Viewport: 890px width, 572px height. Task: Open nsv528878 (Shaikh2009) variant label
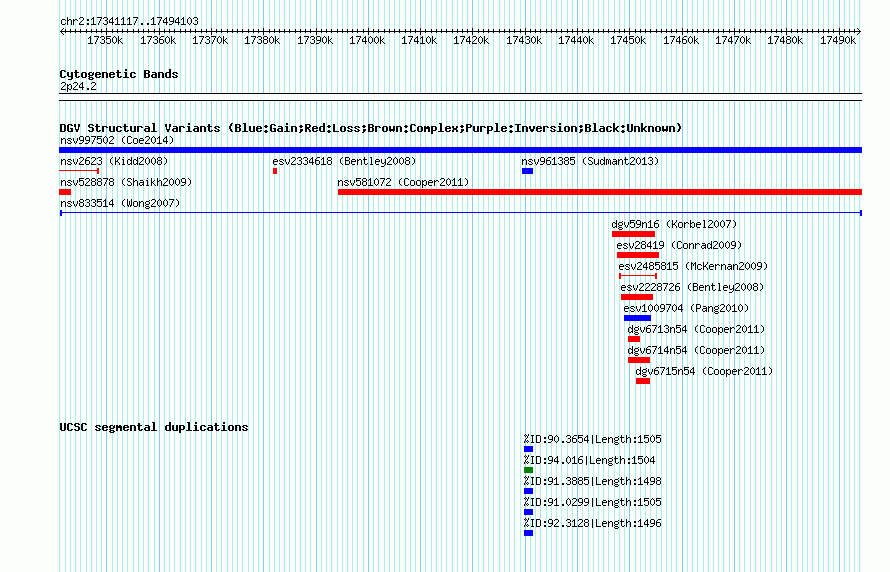pyautogui.click(x=126, y=182)
